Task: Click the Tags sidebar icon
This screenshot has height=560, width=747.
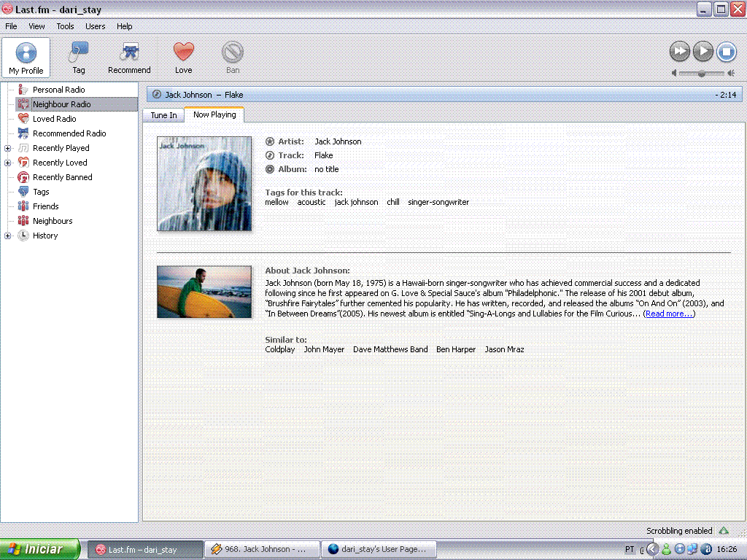Action: (23, 192)
